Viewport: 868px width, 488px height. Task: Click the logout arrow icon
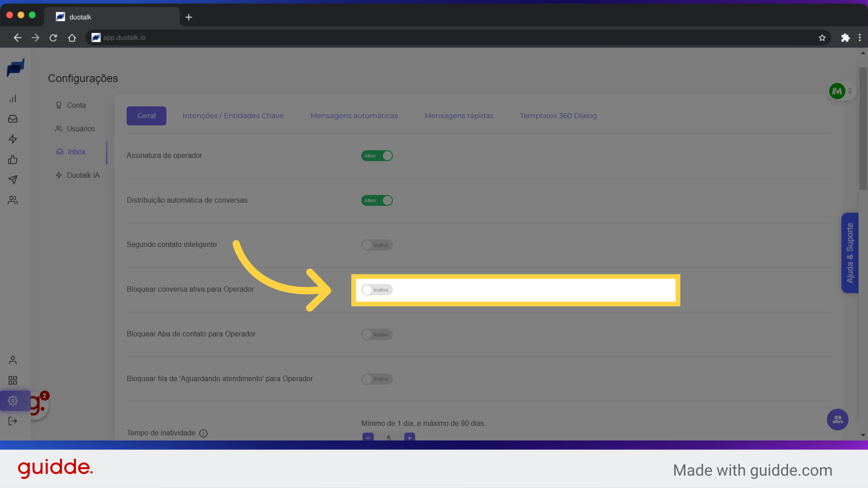[13, 421]
